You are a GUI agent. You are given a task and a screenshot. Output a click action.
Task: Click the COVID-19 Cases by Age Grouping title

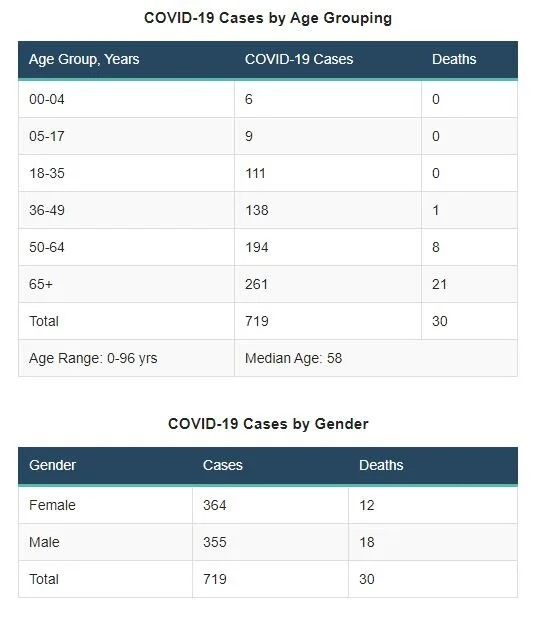click(x=268, y=18)
